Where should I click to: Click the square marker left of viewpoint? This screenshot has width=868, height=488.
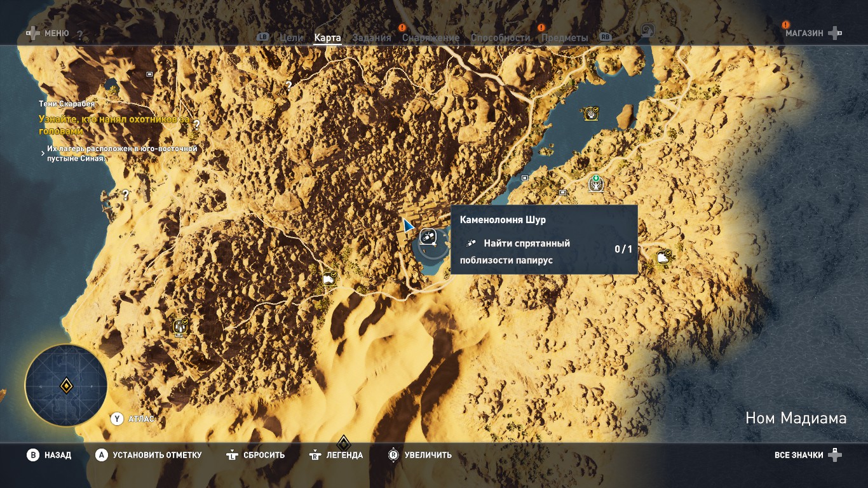(x=563, y=192)
